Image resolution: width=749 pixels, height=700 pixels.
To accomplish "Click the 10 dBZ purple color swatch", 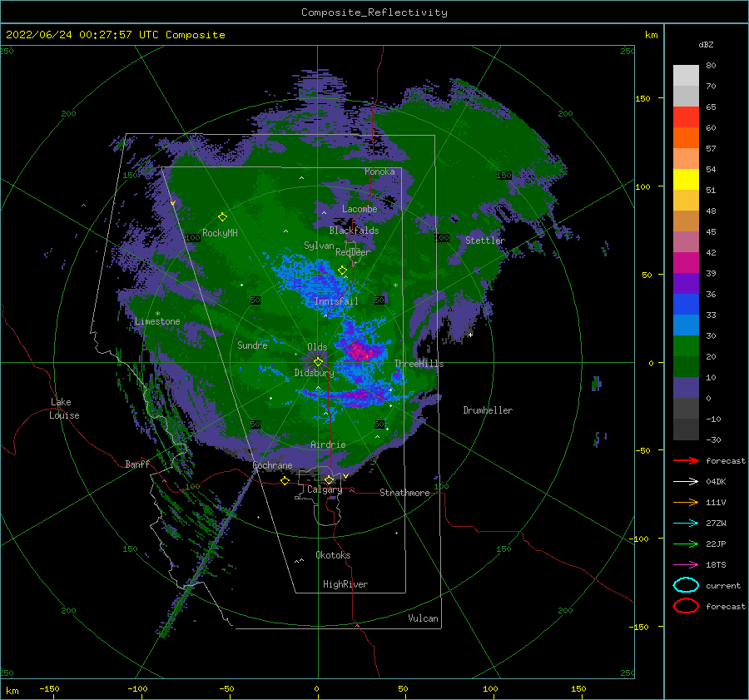I will (686, 388).
